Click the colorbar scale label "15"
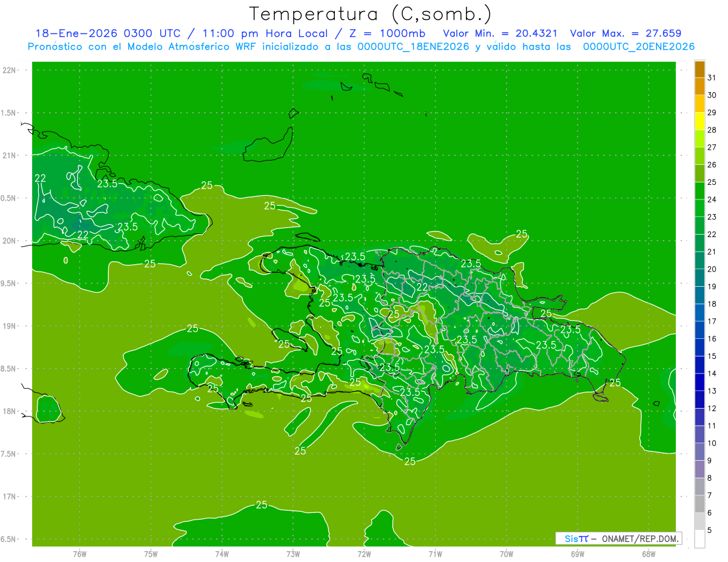 point(712,356)
